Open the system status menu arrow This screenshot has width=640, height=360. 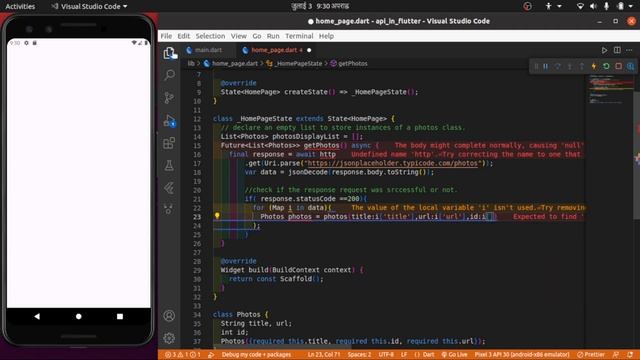coord(631,6)
